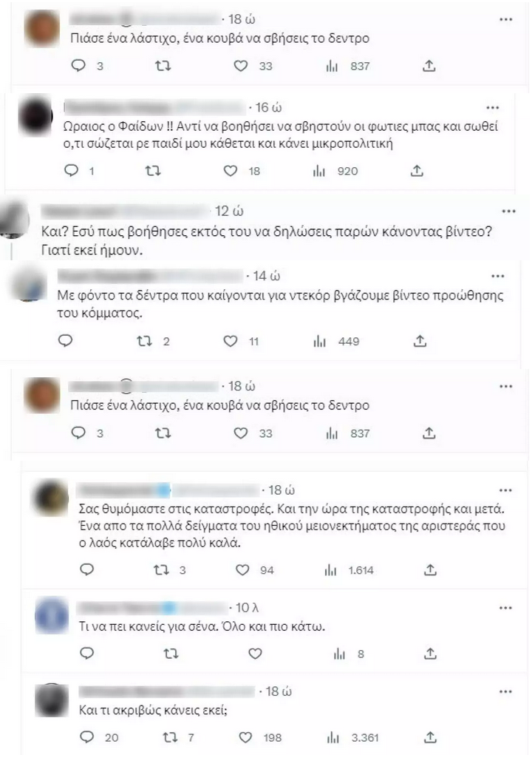
Task: Open more options on the 16 ώ tweet
Action: pyautogui.click(x=493, y=107)
